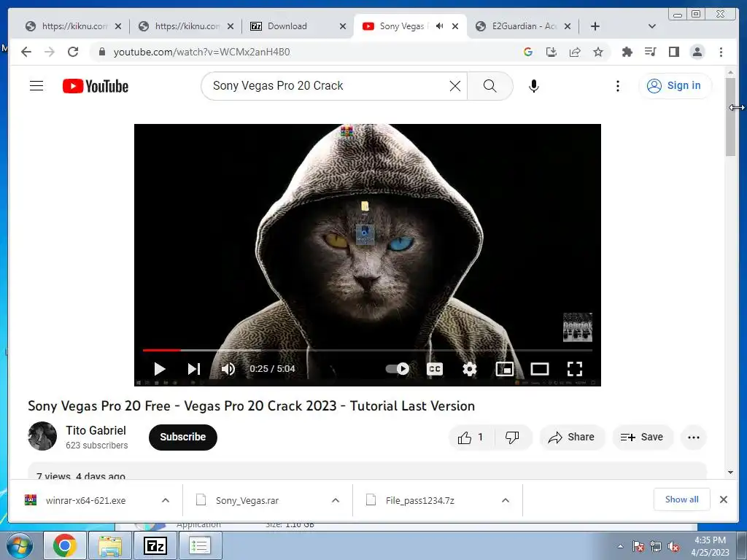
Task: Like the video with thumbs up
Action: click(471, 437)
